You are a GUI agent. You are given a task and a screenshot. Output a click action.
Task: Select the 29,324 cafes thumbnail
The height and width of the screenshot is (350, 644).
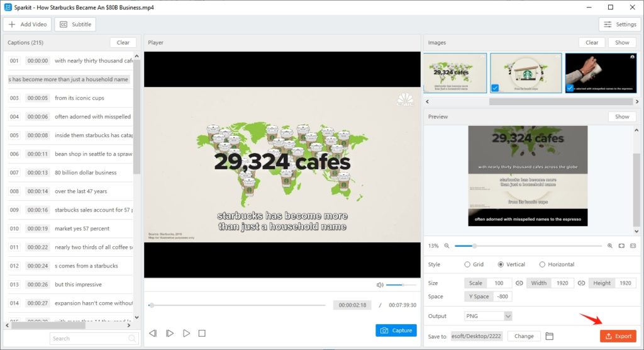tap(455, 73)
